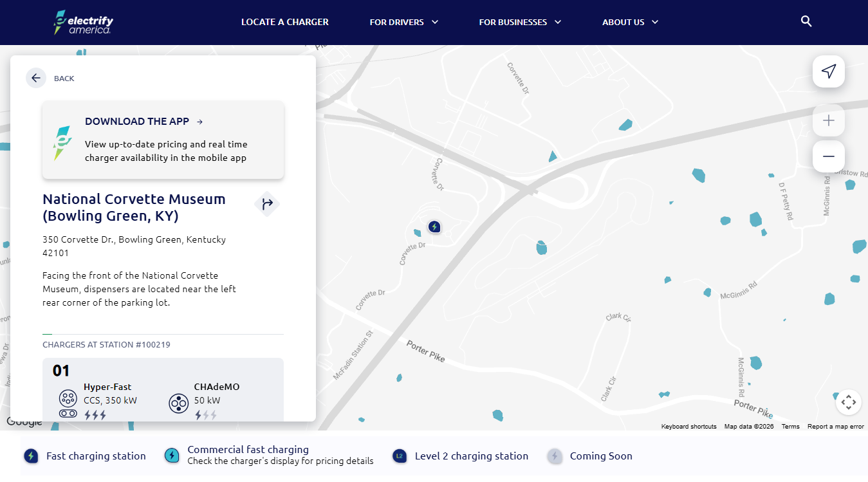Click the back arrow icon
This screenshot has height=482, width=868.
(x=36, y=78)
